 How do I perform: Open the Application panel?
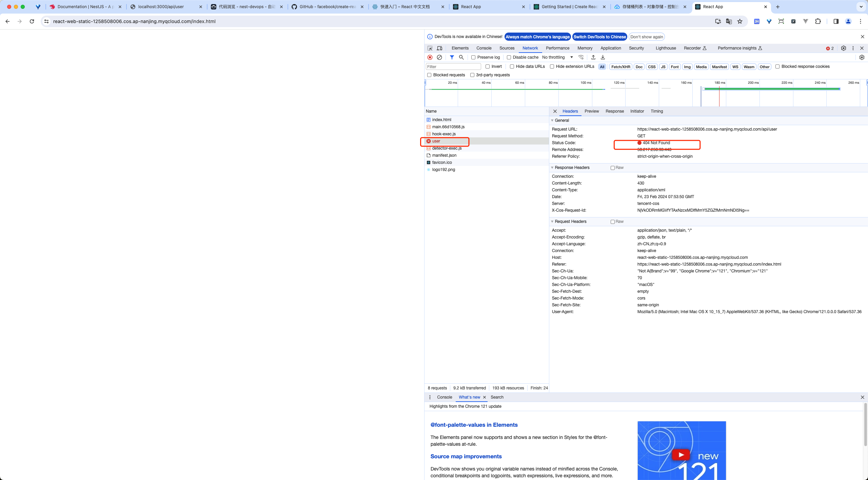tap(611, 48)
